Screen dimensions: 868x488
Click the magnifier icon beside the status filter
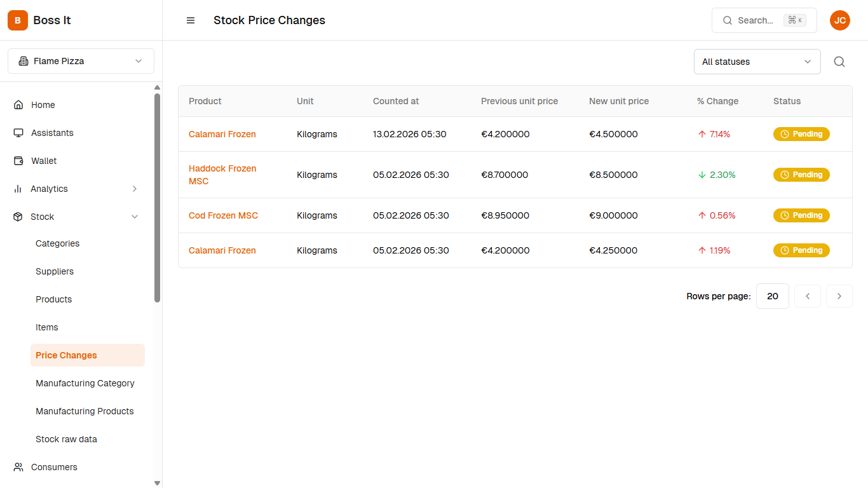[839, 62]
